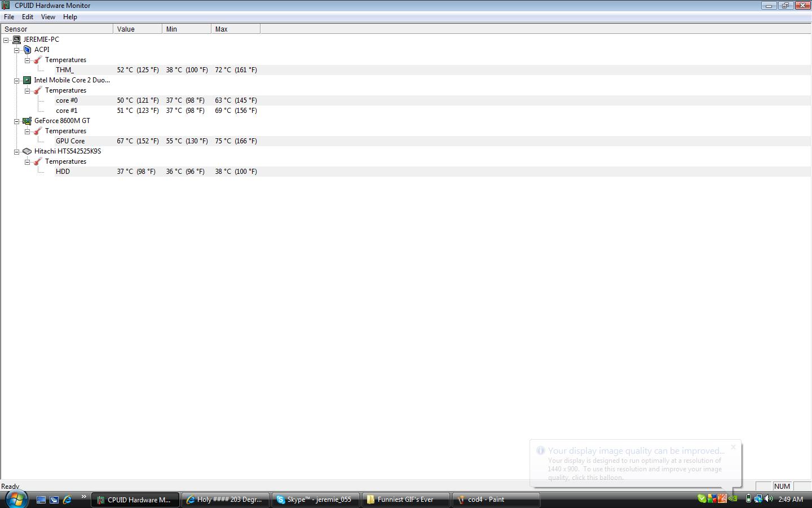This screenshot has width=812, height=508.
Task: Click the colorful four-square AVG tray icon
Action: pyautogui.click(x=712, y=498)
